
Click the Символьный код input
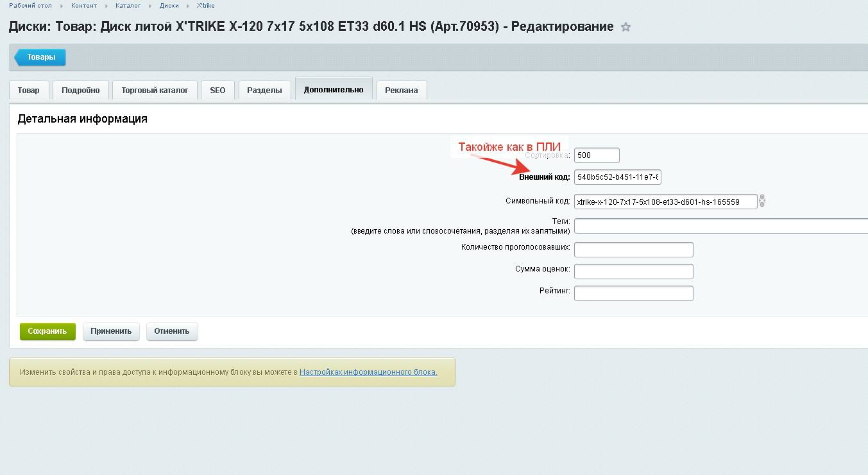pyautogui.click(x=666, y=202)
